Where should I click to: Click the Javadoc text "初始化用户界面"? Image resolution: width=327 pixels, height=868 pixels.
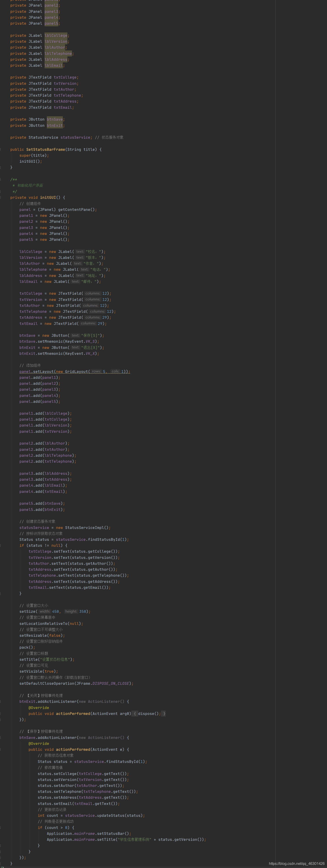[x=30, y=185]
